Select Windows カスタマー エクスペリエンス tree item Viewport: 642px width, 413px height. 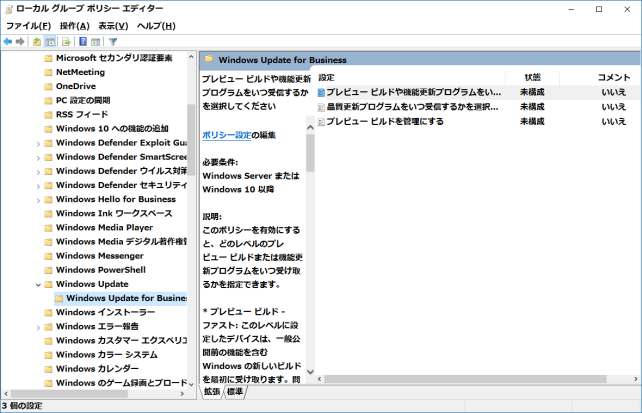pos(121,341)
